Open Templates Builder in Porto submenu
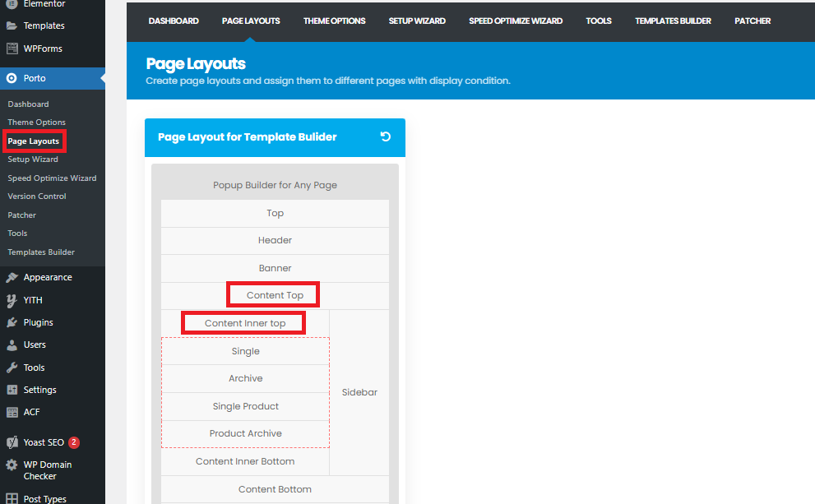This screenshot has height=504, width=815. [41, 252]
